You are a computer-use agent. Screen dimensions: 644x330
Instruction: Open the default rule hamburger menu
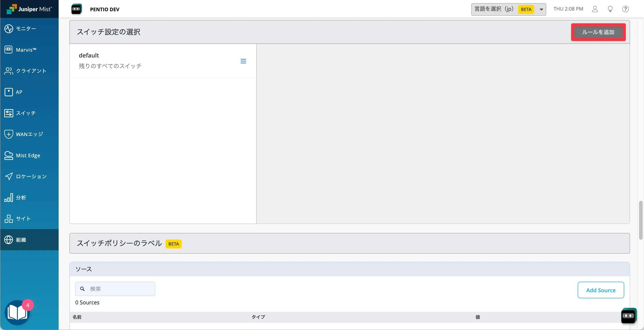243,61
